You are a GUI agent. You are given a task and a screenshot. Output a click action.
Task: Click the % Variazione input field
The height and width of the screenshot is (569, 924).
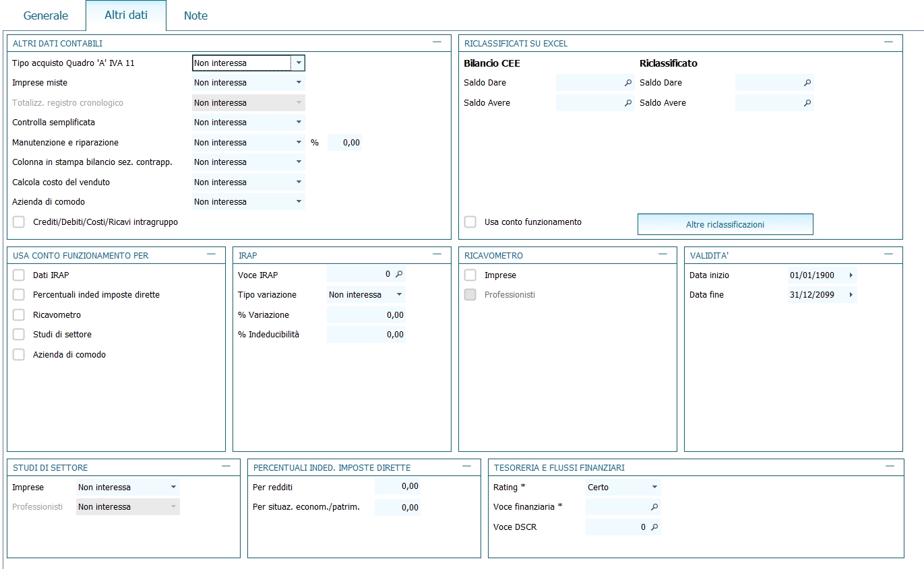[366, 315]
